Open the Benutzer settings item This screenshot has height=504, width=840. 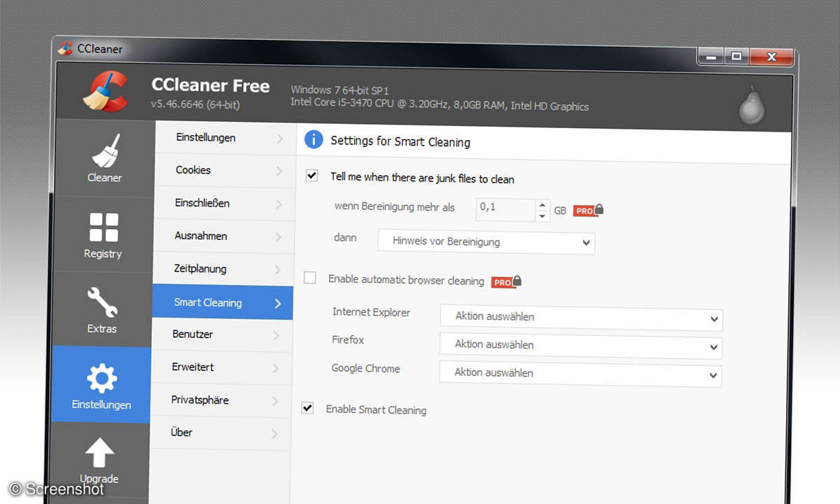pyautogui.click(x=222, y=335)
